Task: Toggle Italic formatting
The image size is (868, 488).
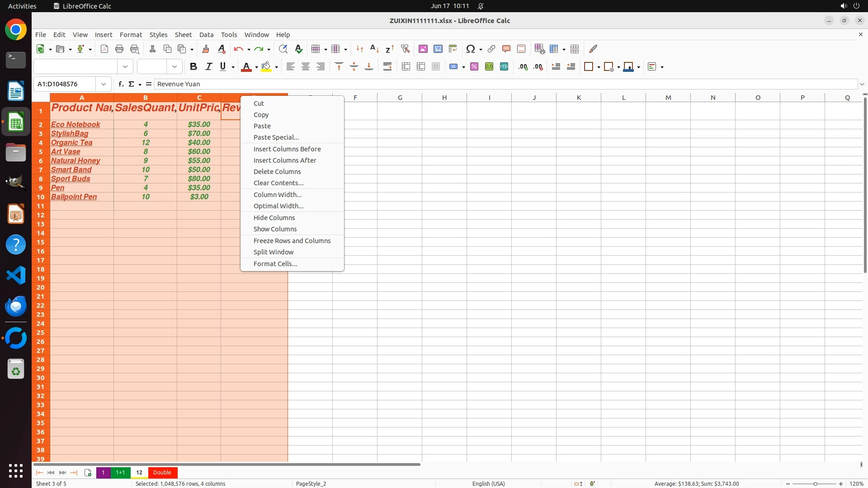Action: point(208,67)
